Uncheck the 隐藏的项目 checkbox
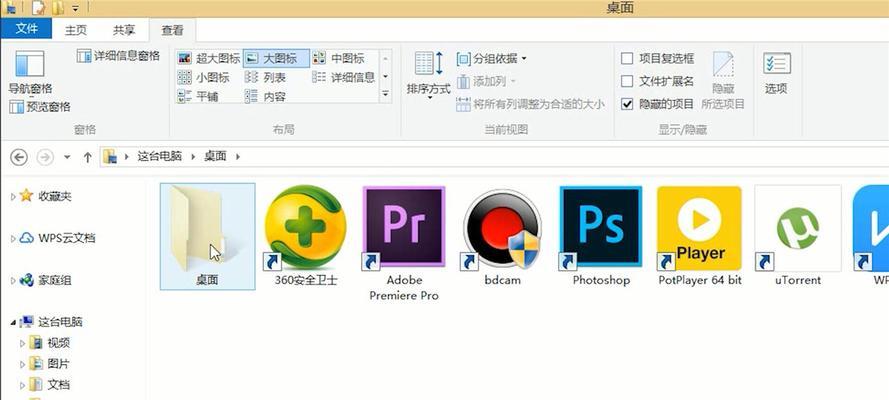This screenshot has height=400, width=889. [627, 104]
